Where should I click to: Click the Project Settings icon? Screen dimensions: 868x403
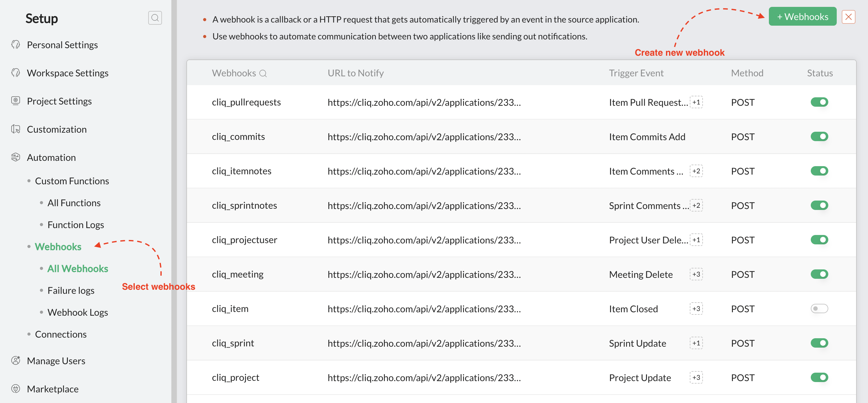point(16,100)
